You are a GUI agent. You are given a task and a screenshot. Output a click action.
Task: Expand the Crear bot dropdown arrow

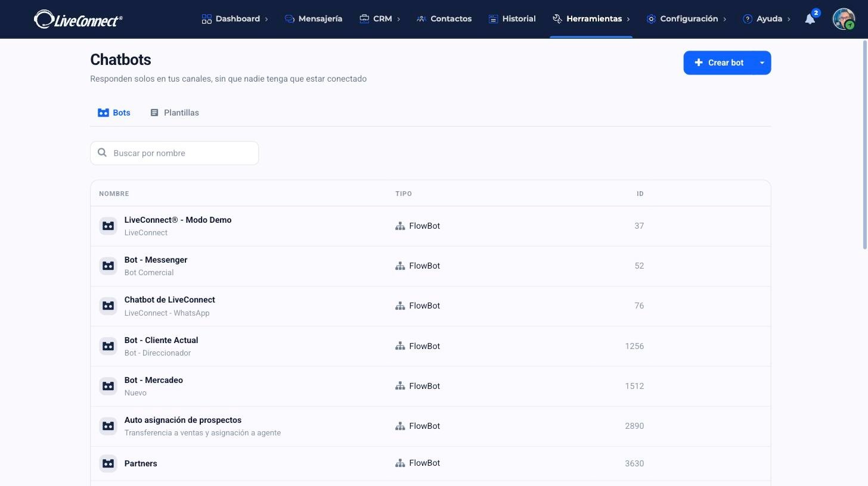coord(762,63)
